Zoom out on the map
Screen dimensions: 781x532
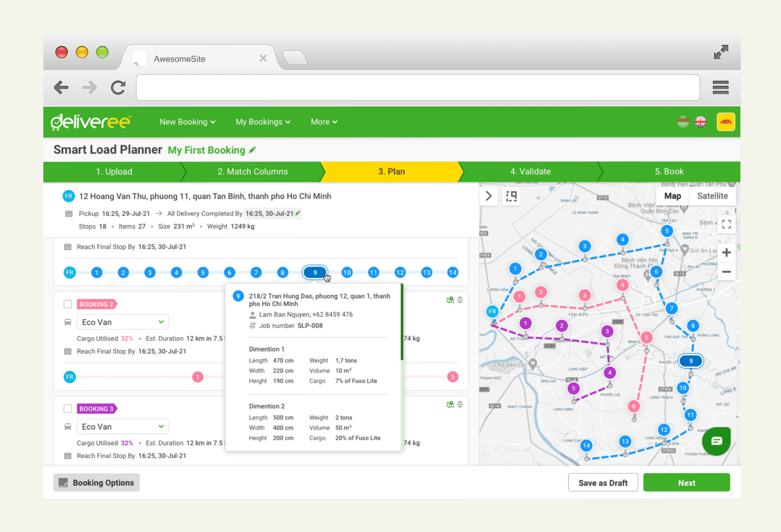(x=726, y=272)
